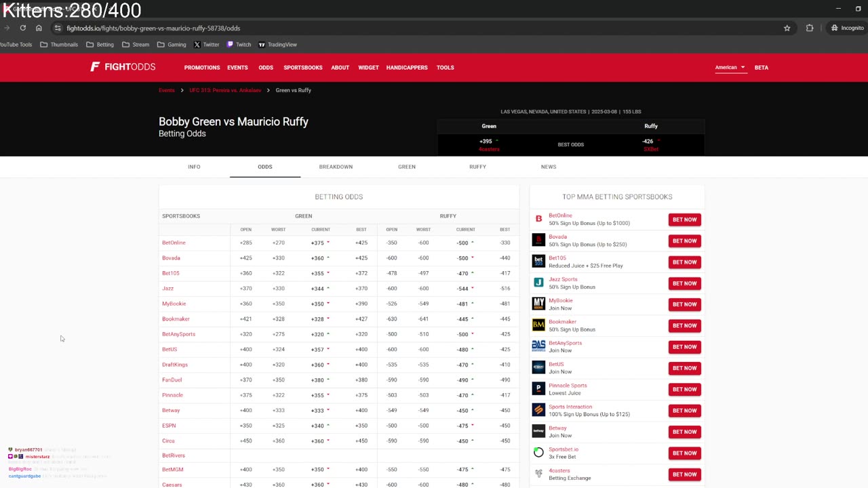Click the Incognito profile indicator
868x488 pixels.
point(848,28)
